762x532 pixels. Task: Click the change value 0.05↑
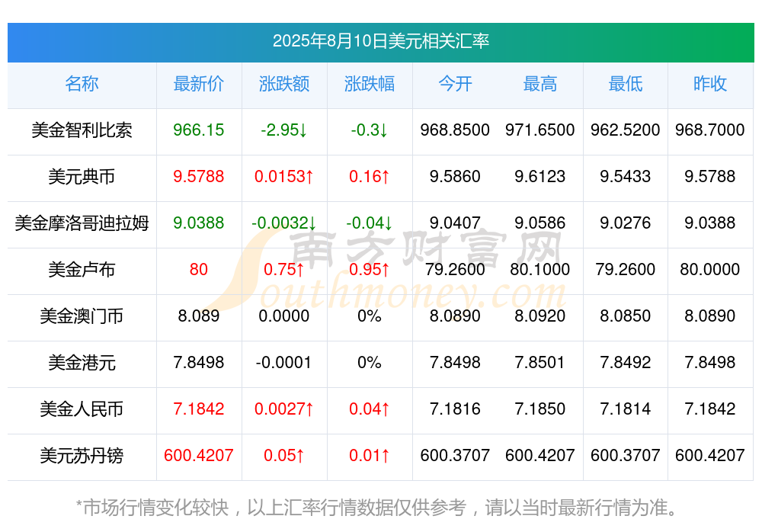click(283, 456)
